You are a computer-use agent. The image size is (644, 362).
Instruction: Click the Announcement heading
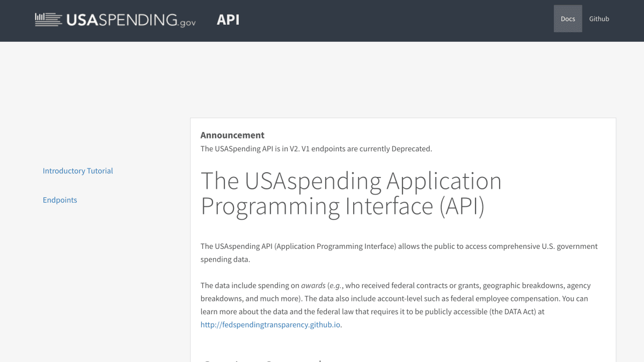pyautogui.click(x=232, y=135)
